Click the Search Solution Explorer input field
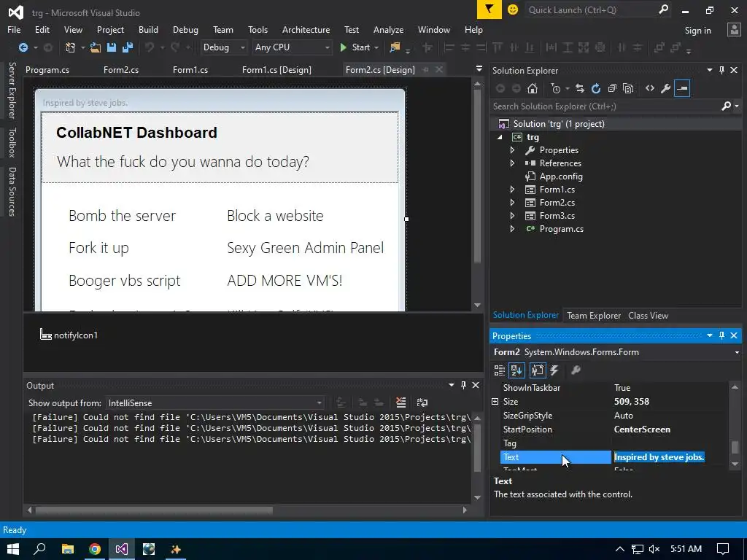The height and width of the screenshot is (560, 747). (605, 106)
